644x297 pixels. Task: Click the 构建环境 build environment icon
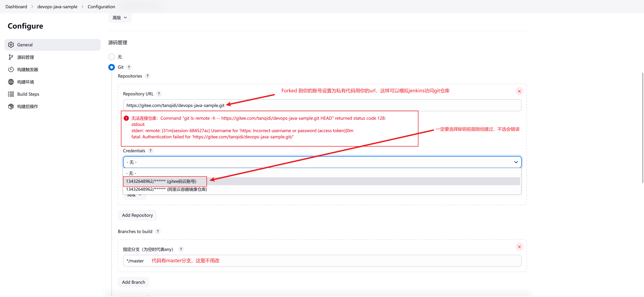pyautogui.click(x=11, y=82)
